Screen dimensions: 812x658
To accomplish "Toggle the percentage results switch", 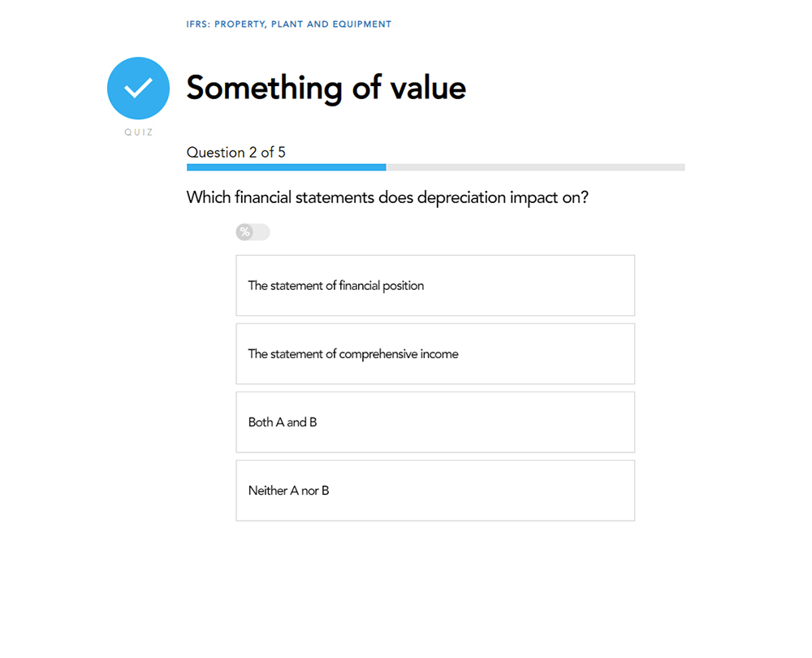I will [x=253, y=232].
